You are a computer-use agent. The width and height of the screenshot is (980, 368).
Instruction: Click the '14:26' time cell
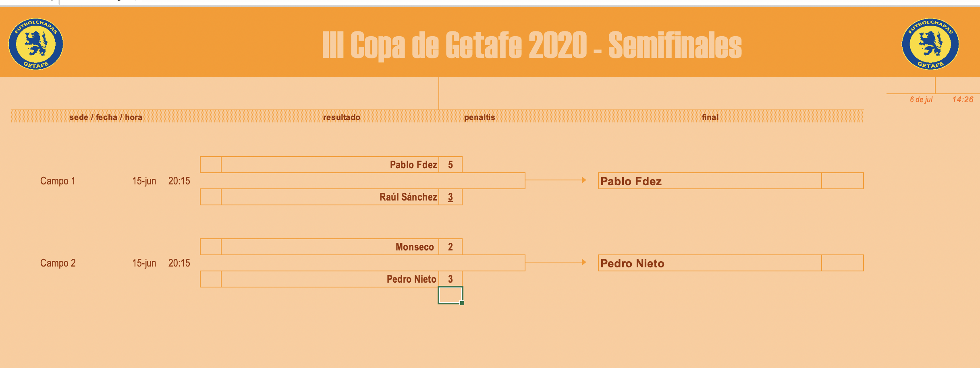pos(962,99)
